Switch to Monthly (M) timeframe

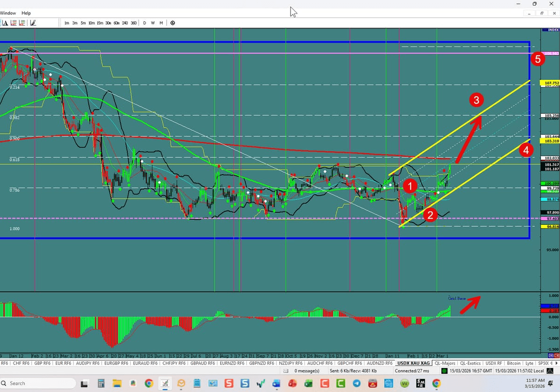pos(161,22)
